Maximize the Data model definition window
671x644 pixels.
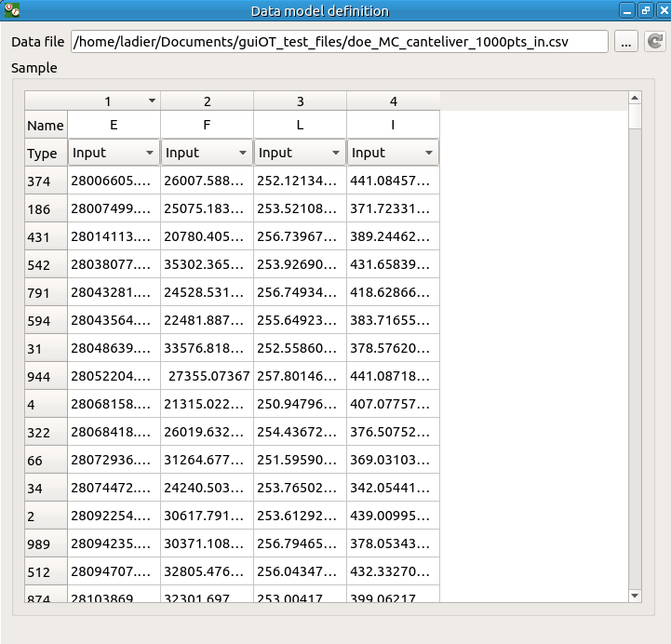[x=644, y=10]
